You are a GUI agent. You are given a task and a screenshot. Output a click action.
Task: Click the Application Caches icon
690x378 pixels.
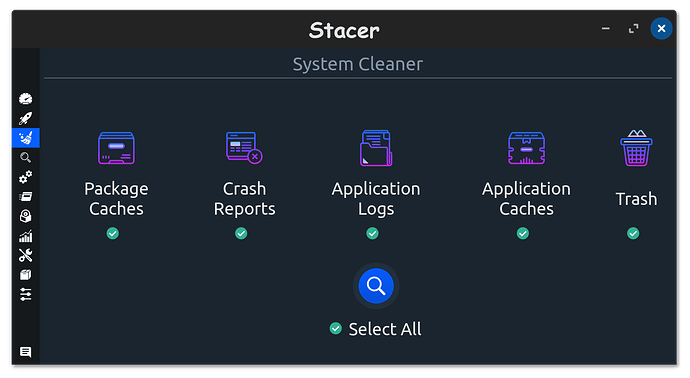(526, 148)
